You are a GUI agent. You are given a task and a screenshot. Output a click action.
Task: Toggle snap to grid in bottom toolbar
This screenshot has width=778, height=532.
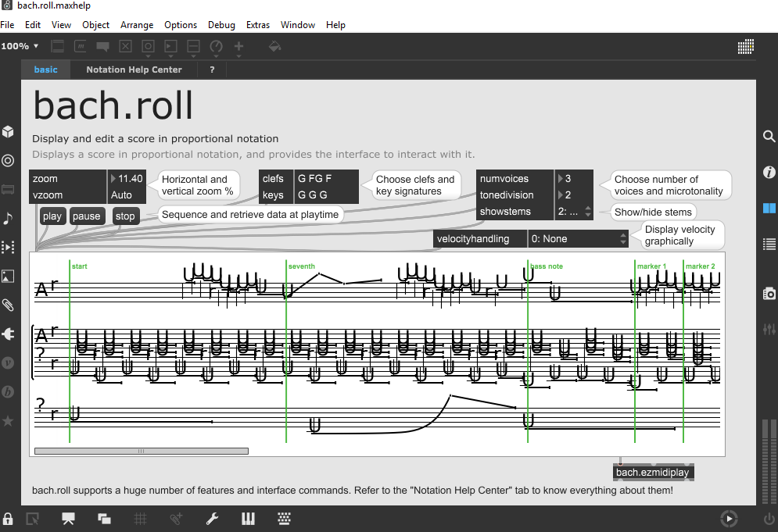click(176, 519)
